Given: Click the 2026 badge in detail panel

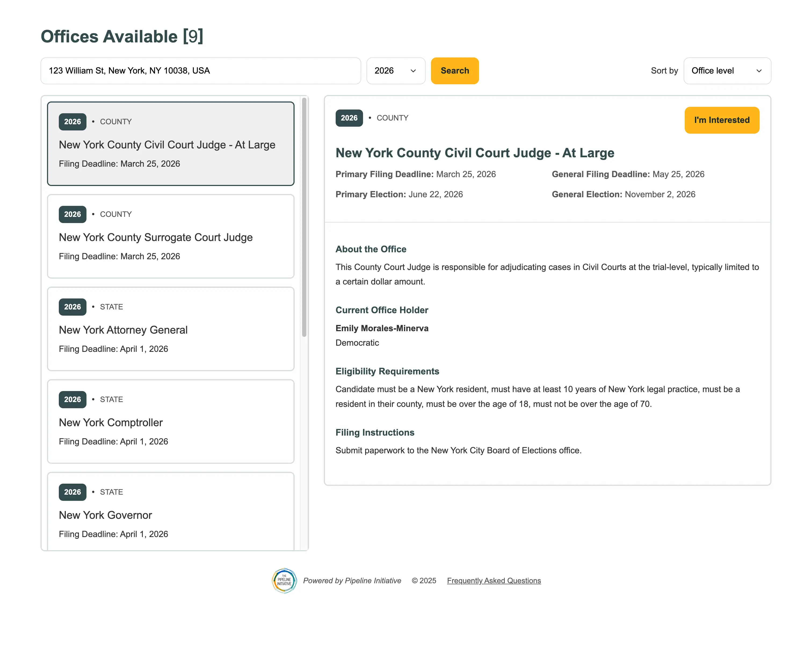Looking at the screenshot, I should coord(349,118).
